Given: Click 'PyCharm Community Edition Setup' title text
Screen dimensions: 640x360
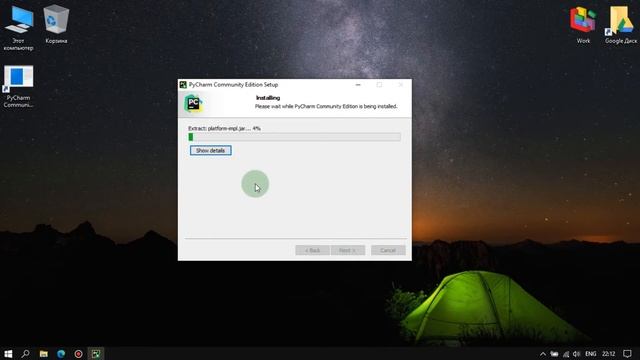Looking at the screenshot, I should (x=233, y=84).
